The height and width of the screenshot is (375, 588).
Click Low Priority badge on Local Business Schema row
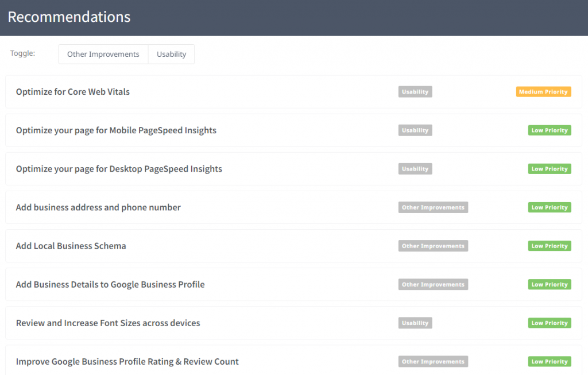click(x=550, y=246)
